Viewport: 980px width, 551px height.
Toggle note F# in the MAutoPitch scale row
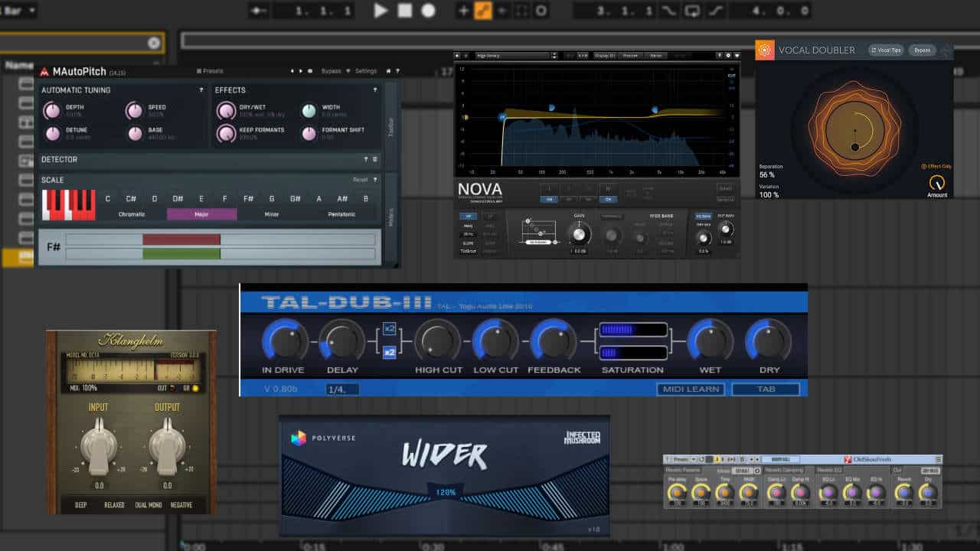tap(248, 199)
